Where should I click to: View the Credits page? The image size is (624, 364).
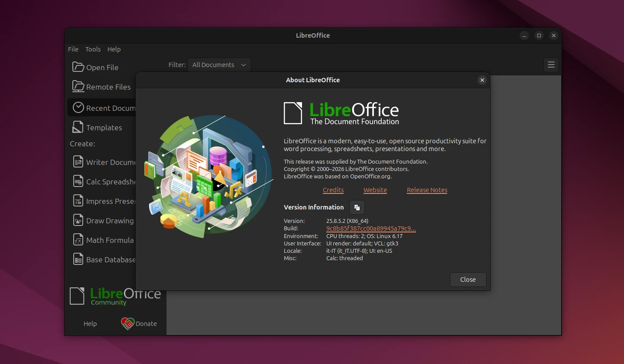(x=333, y=190)
